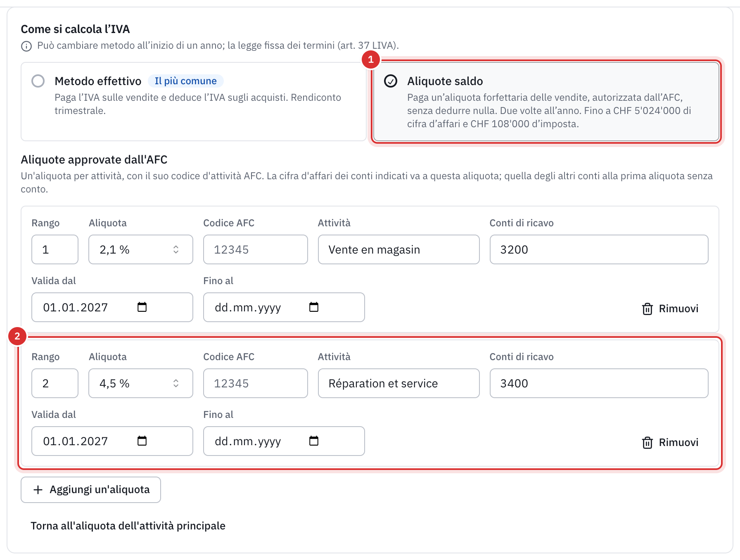Open calendar picker for first Valida dal
Image resolution: width=740 pixels, height=560 pixels.
[142, 307]
